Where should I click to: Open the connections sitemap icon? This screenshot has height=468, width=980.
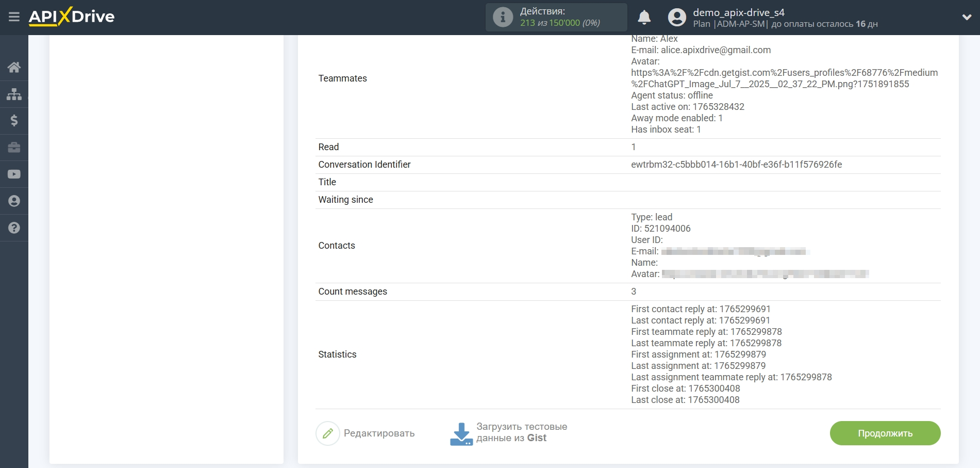tap(14, 94)
